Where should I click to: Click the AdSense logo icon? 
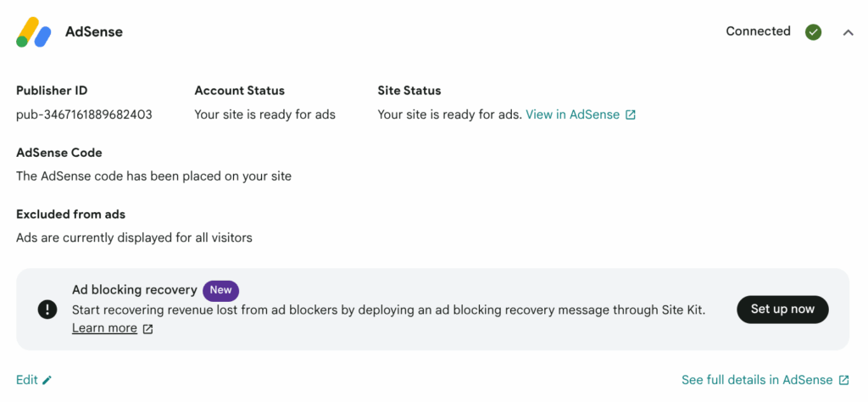34,32
